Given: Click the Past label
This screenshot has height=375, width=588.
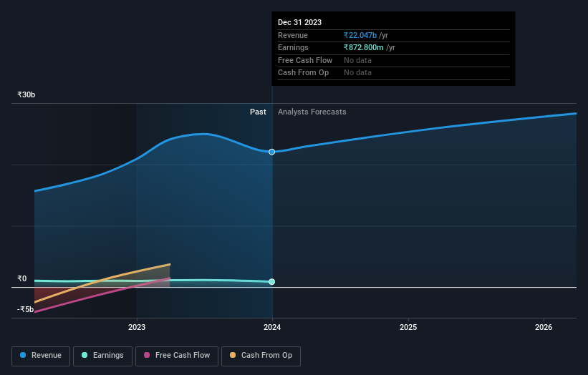Looking at the screenshot, I should (258, 112).
